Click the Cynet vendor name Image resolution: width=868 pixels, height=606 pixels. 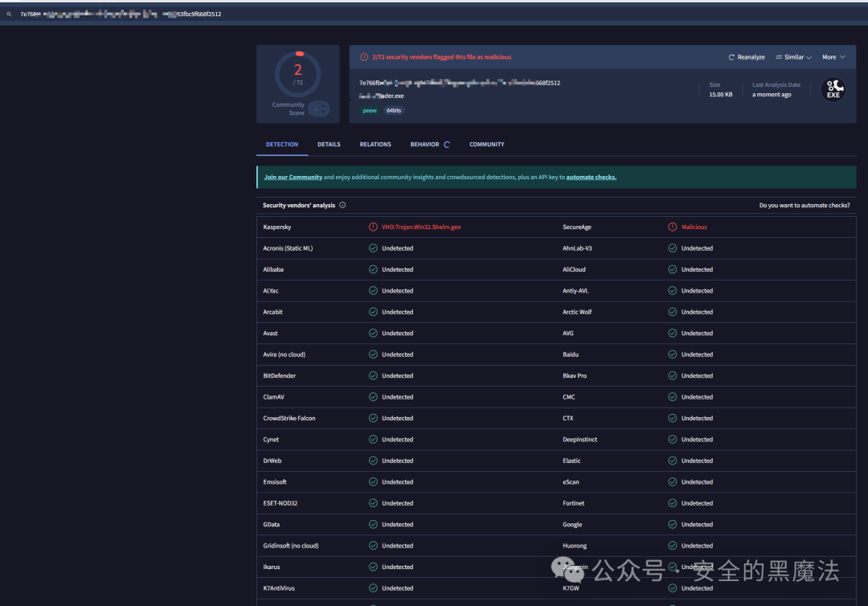point(271,440)
